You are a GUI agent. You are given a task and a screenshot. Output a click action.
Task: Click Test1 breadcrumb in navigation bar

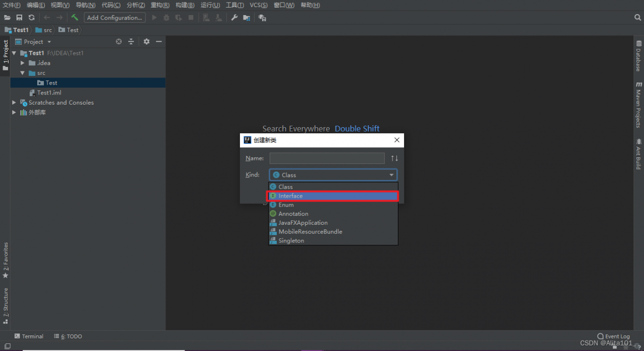(17, 30)
